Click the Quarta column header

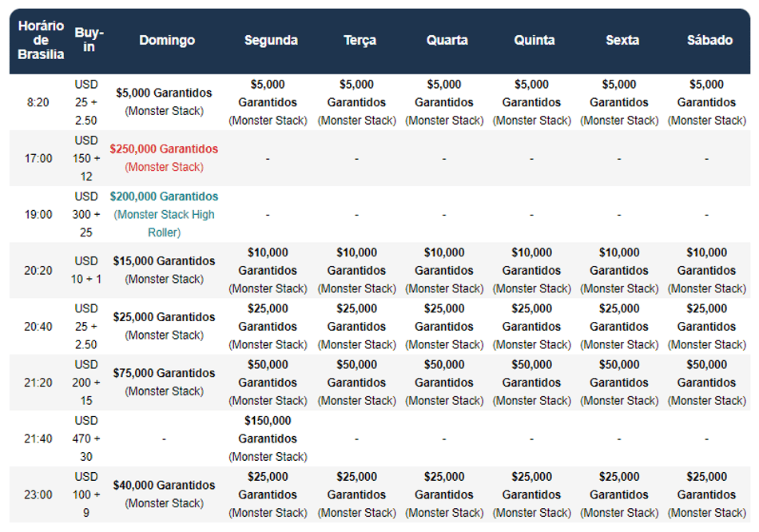[x=447, y=40]
